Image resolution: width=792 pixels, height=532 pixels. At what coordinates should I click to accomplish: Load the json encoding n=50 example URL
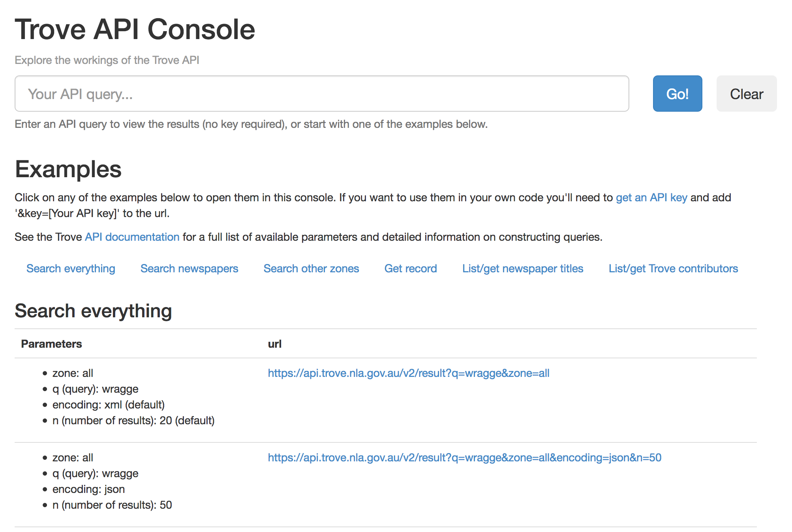pos(464,457)
